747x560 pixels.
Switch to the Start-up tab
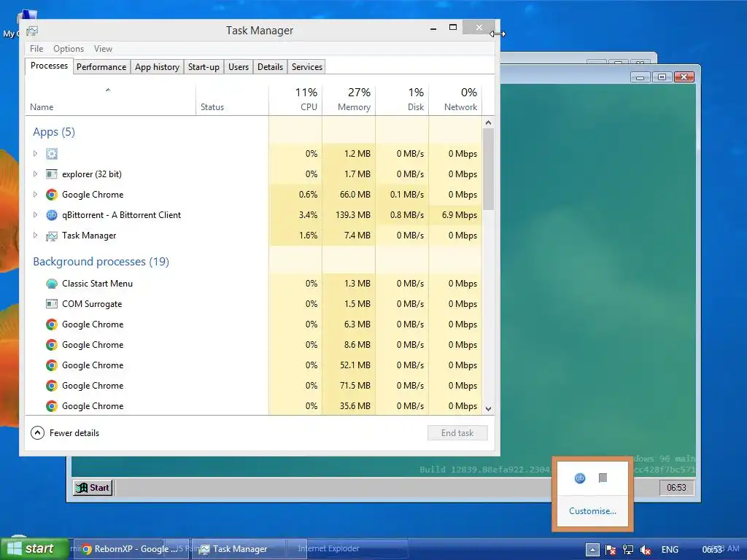(x=204, y=67)
